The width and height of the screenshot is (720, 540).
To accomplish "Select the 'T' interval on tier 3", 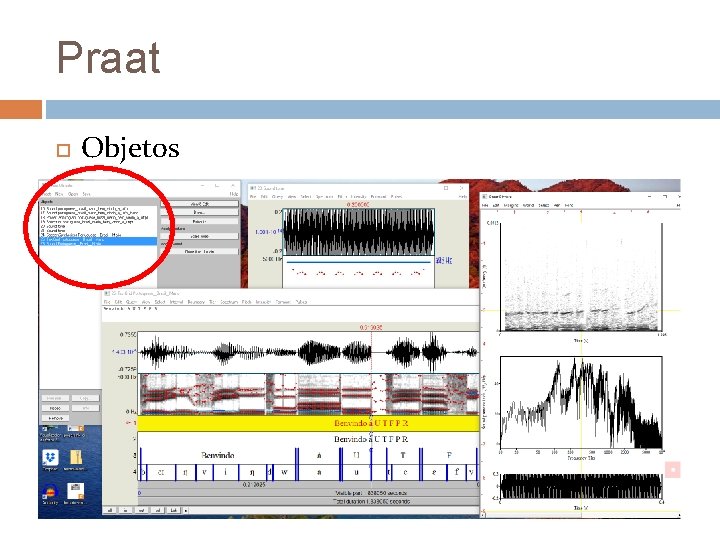I will (x=403, y=456).
